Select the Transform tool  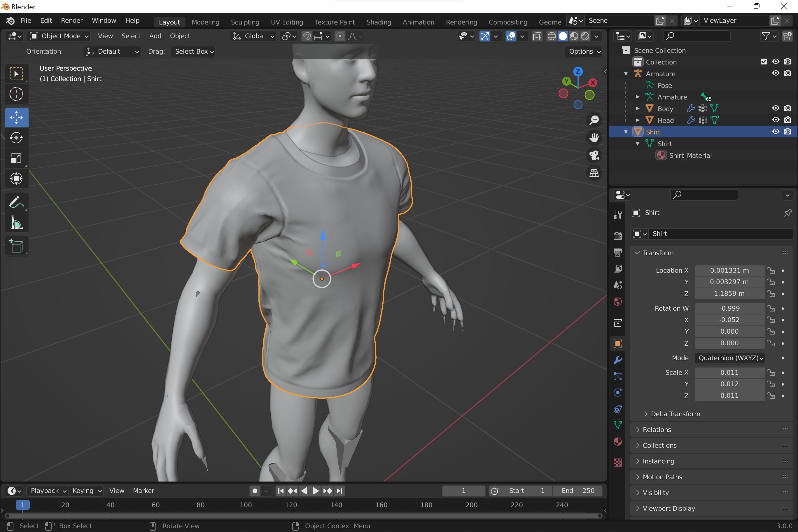tap(16, 178)
